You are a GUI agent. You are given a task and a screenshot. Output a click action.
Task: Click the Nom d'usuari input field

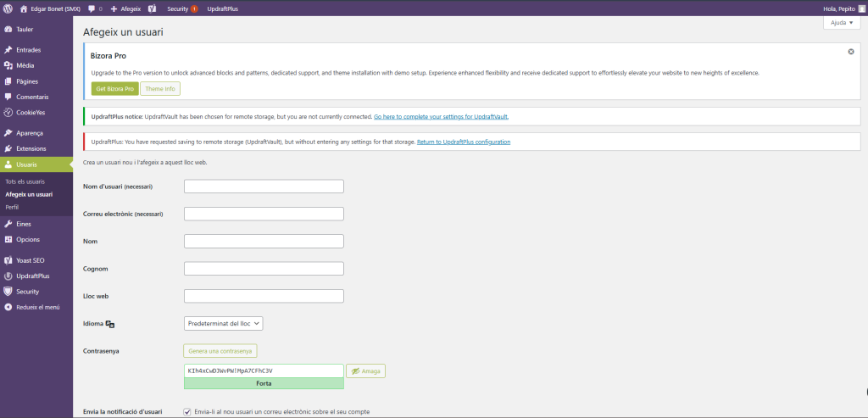point(264,187)
